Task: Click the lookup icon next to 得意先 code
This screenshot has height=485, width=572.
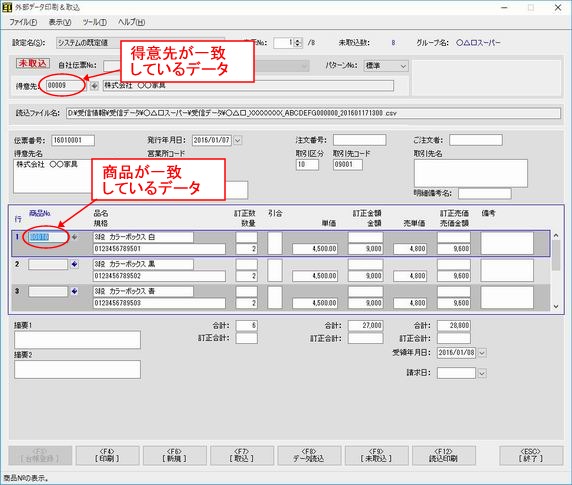Action: pos(94,86)
